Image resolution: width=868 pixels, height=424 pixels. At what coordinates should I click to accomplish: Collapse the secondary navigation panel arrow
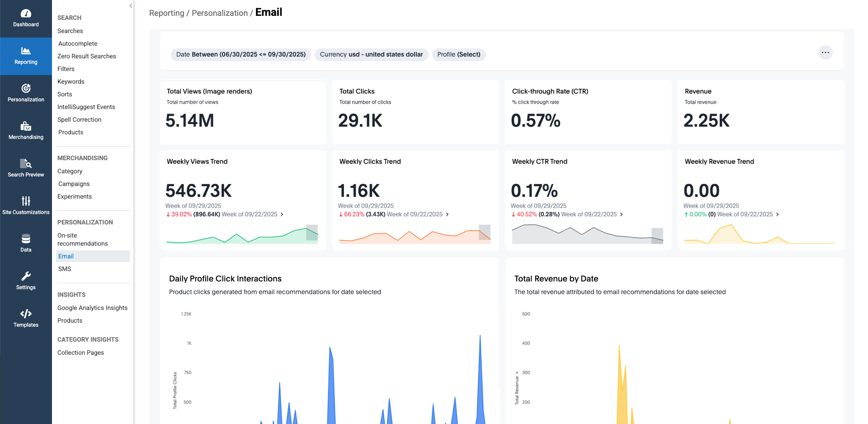pyautogui.click(x=131, y=6)
